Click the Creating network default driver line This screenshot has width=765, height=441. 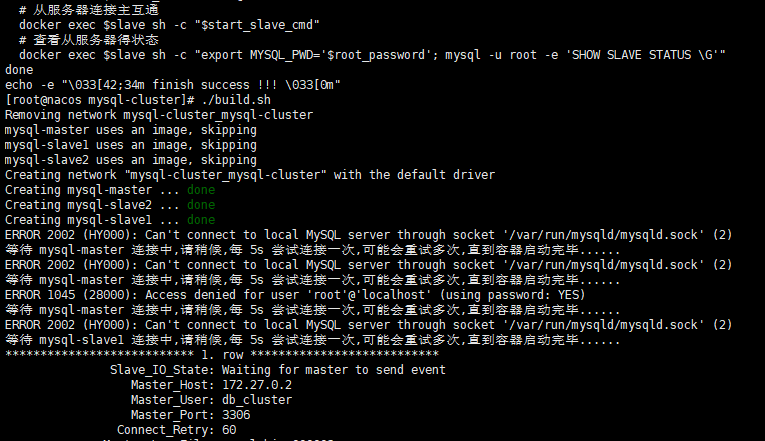(250, 175)
